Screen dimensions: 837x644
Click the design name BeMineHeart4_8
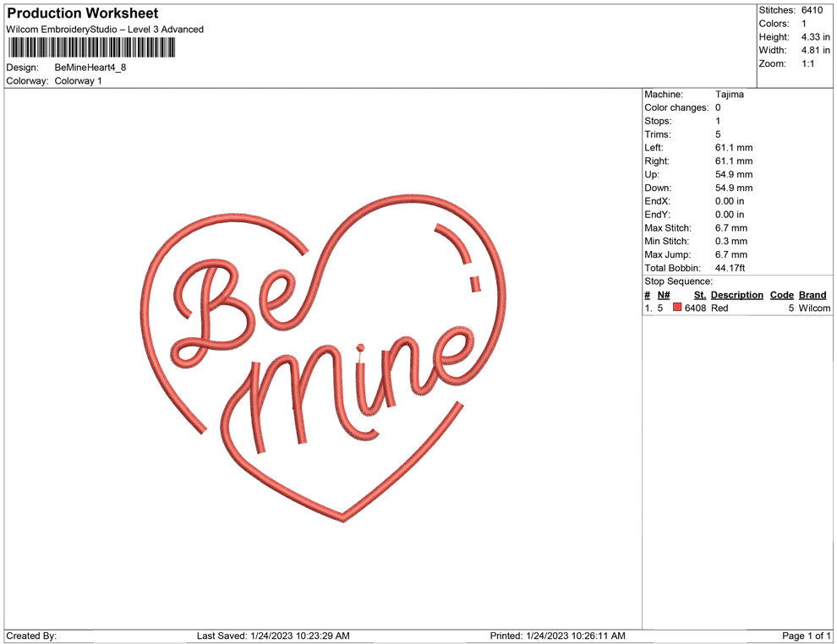pos(90,68)
